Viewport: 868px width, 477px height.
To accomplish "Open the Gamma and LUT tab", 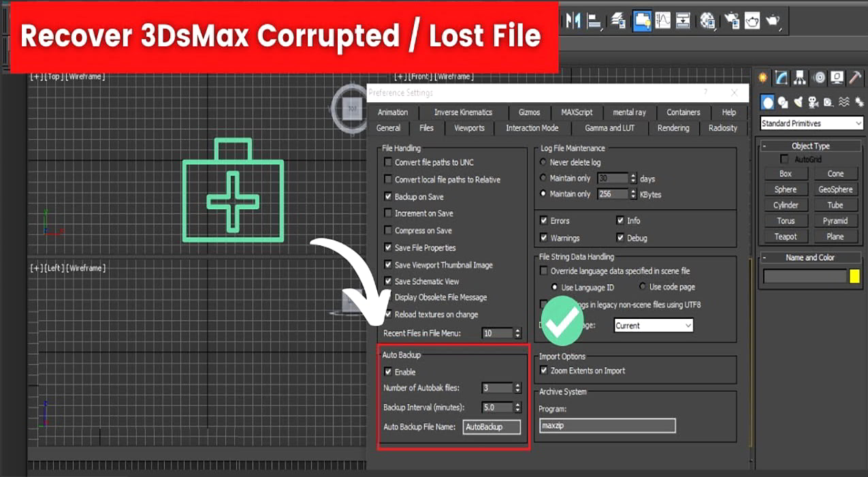I will (609, 128).
